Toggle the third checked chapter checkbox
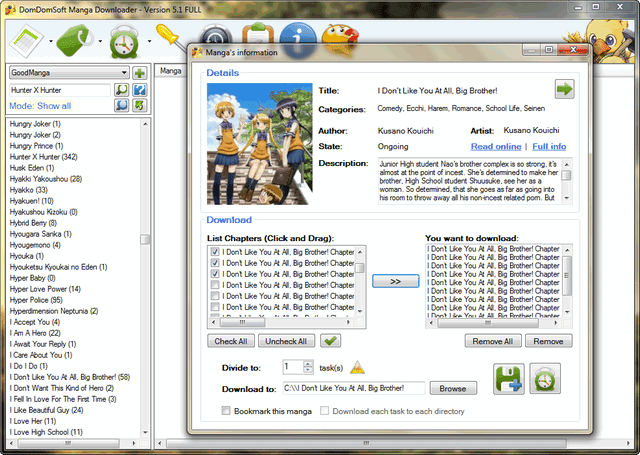Screen dimensions: 640x455 (x=215, y=274)
